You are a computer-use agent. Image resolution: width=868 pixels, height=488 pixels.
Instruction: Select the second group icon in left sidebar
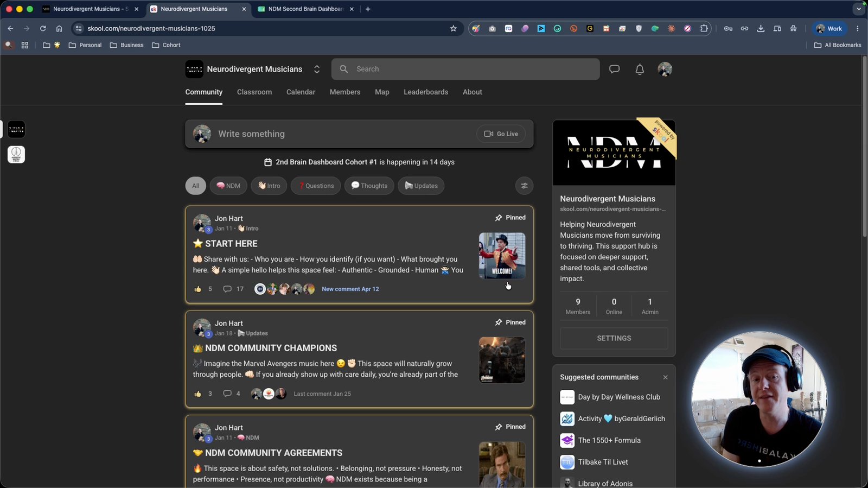[x=16, y=155]
